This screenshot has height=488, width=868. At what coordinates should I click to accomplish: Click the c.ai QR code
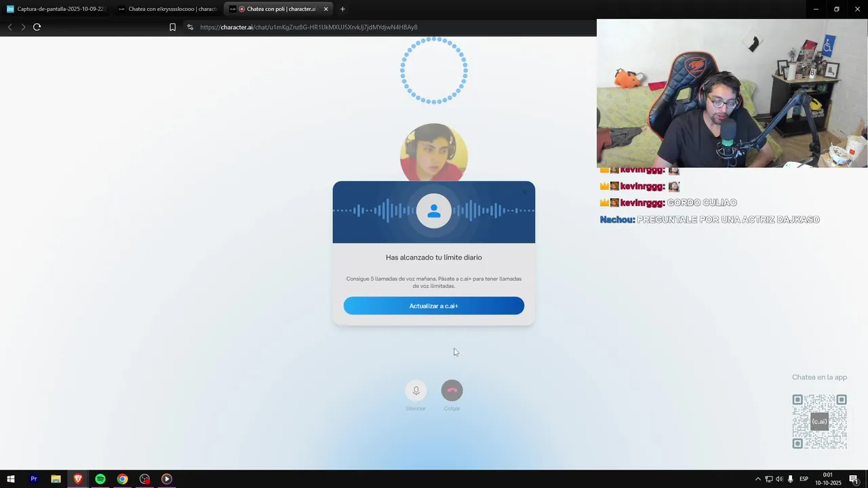(819, 421)
